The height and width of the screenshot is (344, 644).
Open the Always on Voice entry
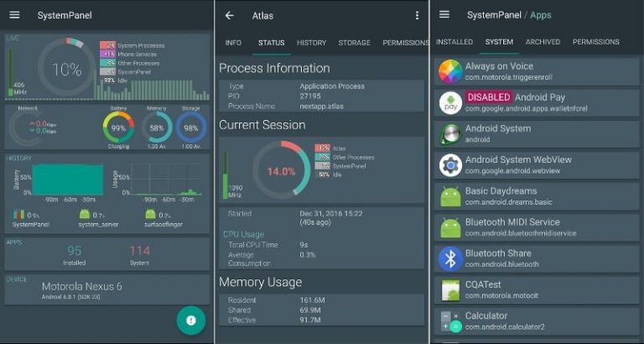click(x=537, y=71)
